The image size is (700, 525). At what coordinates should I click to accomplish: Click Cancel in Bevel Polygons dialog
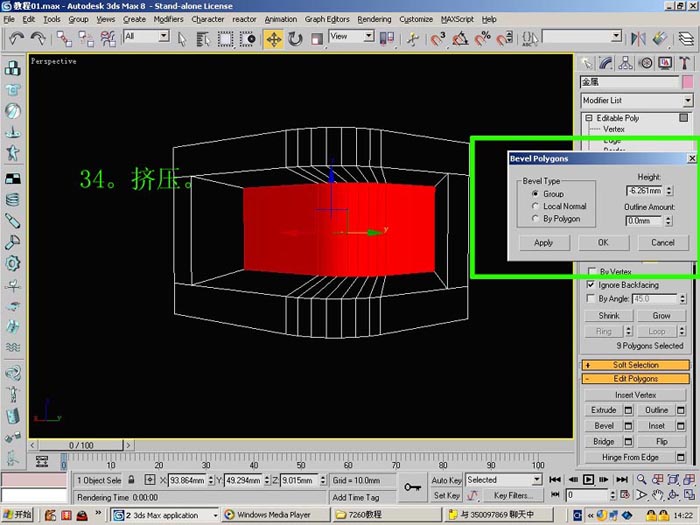point(663,242)
